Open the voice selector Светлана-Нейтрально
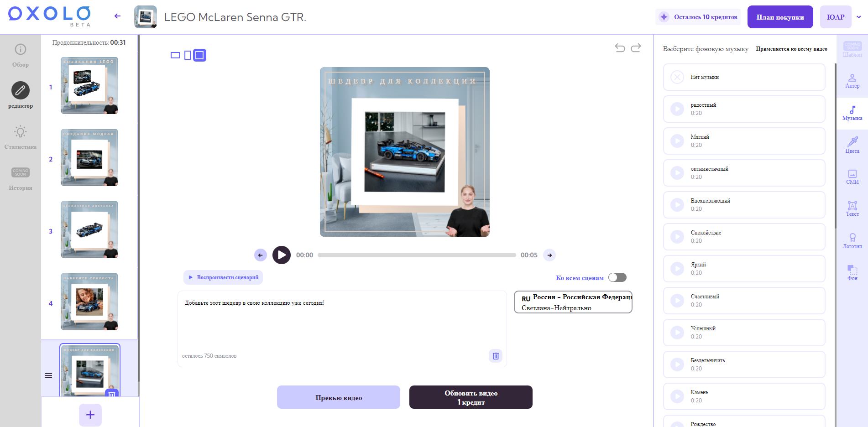868x427 pixels. pyautogui.click(x=573, y=302)
